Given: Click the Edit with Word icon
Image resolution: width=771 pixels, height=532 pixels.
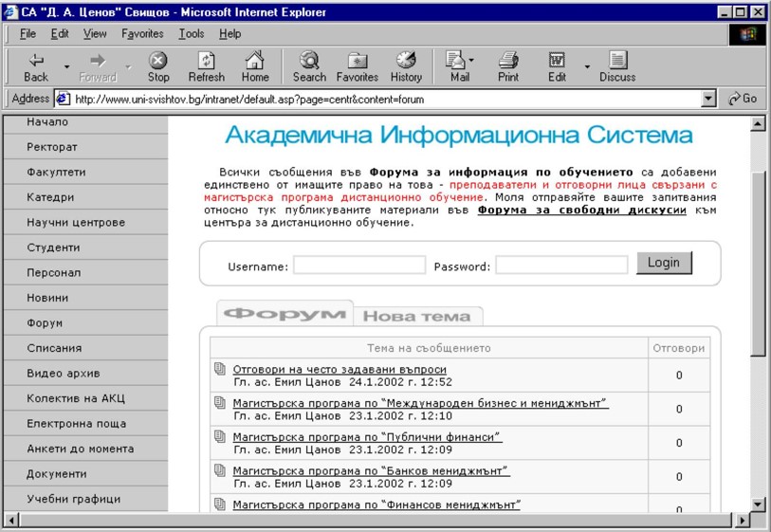Looking at the screenshot, I should coord(557,67).
